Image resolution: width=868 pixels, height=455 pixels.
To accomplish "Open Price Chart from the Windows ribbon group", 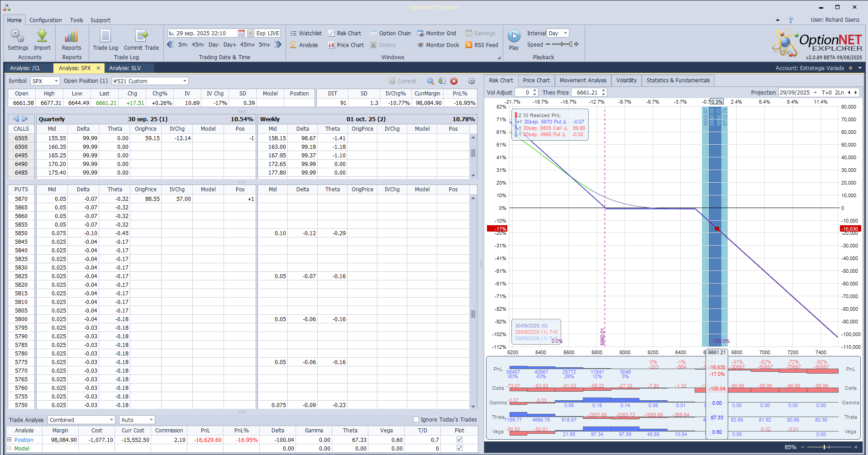I will coord(346,45).
